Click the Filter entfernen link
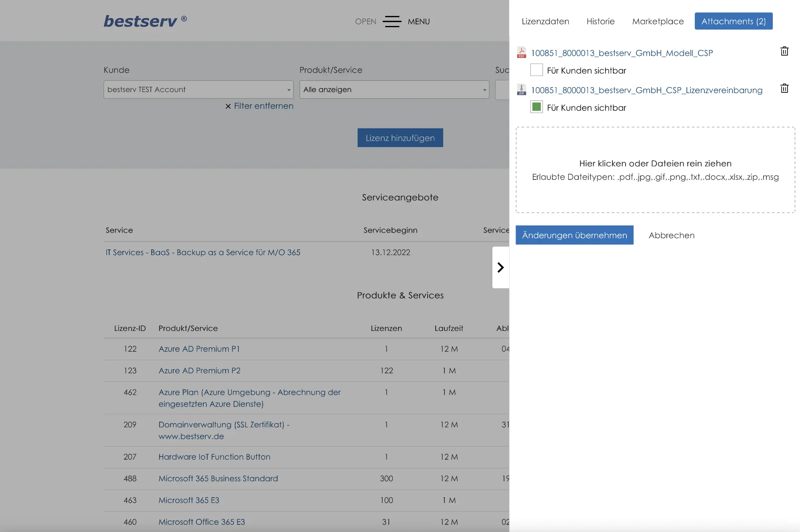Screen dimensions: 800x532 click(264, 106)
